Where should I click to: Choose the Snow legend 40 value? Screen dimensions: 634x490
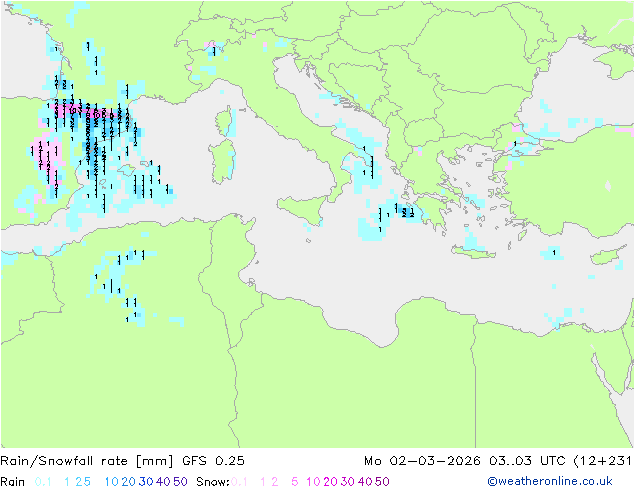point(365,482)
